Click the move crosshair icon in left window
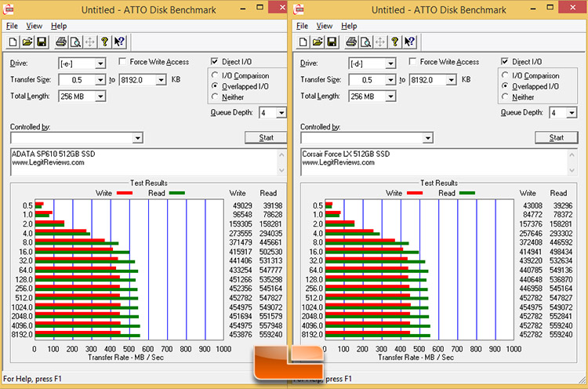The width and height of the screenshot is (588, 389). [x=90, y=42]
